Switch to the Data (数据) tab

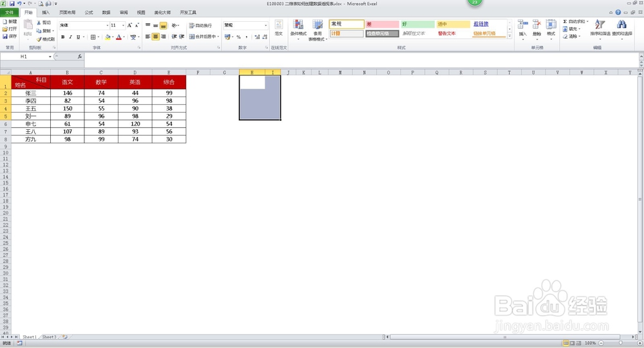tap(106, 13)
